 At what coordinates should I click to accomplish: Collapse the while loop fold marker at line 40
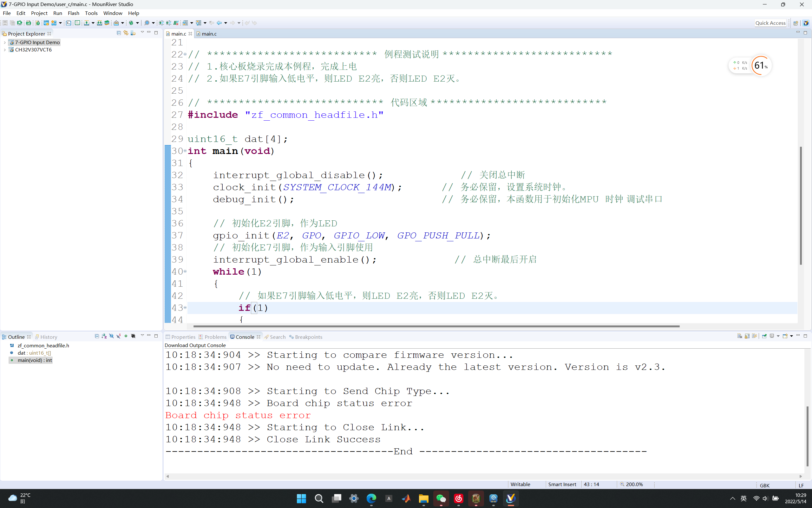click(x=185, y=271)
